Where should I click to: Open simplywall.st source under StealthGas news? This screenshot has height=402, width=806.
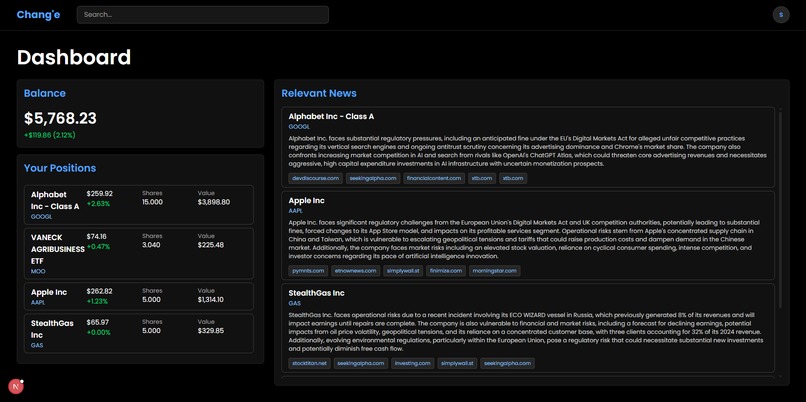pos(457,363)
